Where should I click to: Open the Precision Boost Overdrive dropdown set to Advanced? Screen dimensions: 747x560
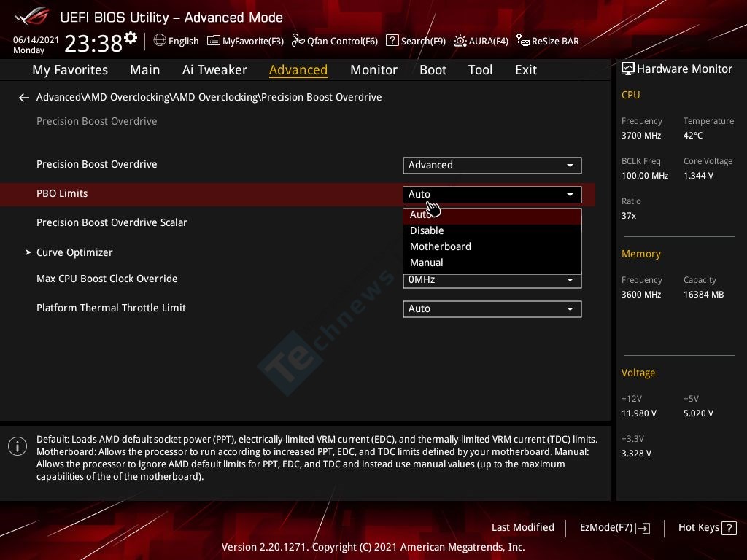(x=492, y=166)
